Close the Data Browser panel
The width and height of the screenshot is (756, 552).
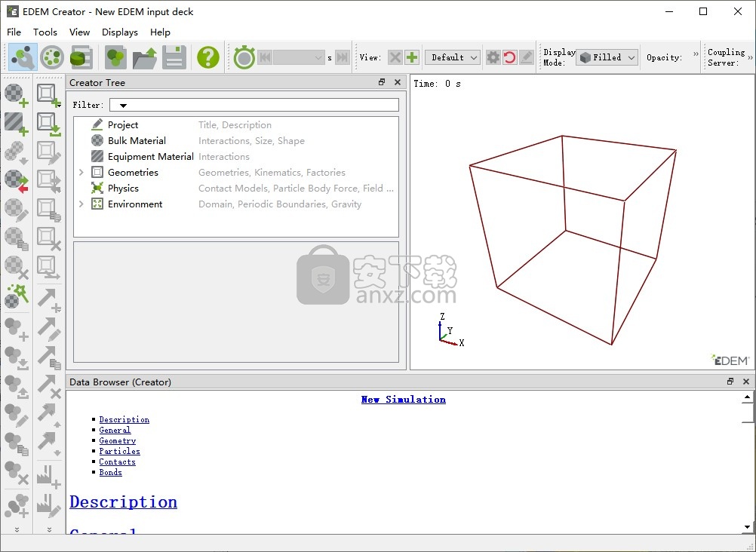click(x=746, y=382)
